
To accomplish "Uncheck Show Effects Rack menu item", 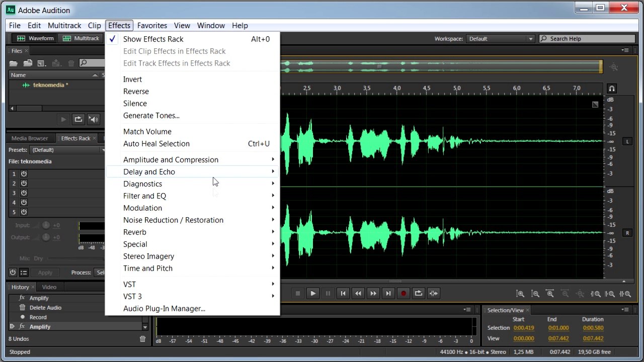I will [192, 39].
